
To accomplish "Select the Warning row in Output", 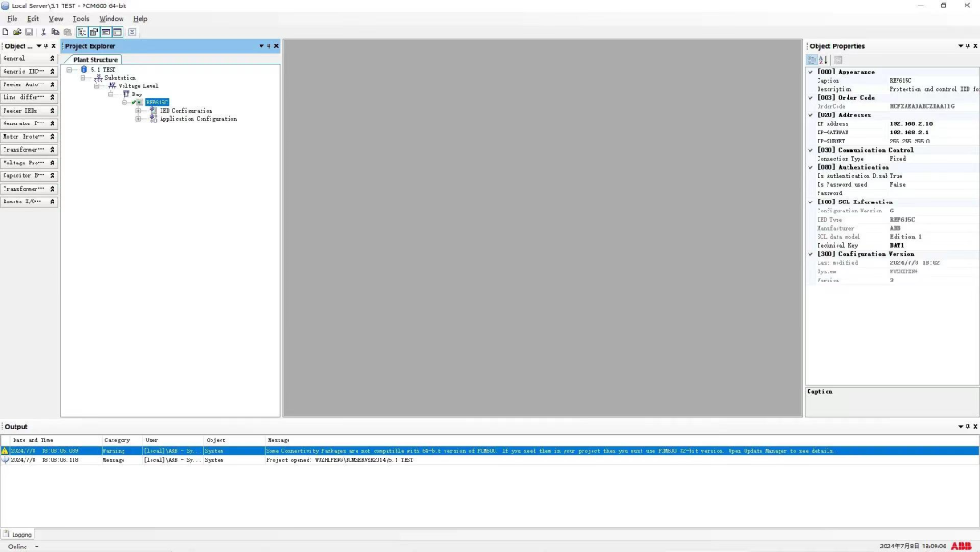I will 489,450.
